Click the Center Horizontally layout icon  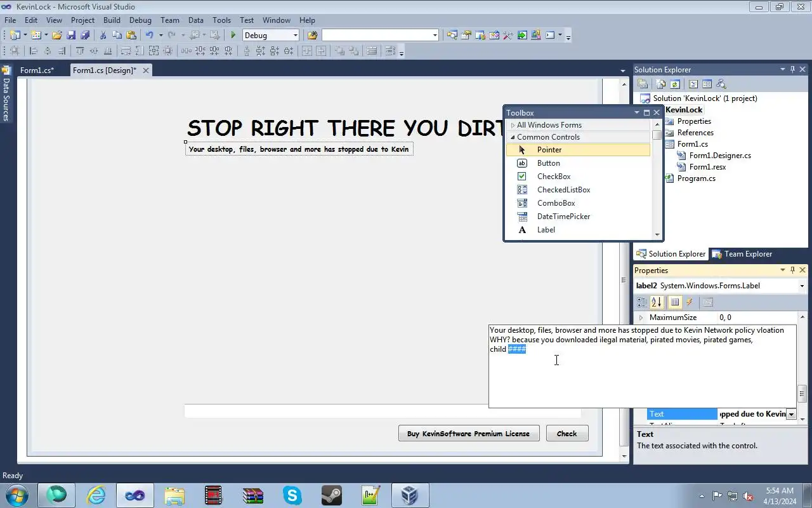coord(308,51)
